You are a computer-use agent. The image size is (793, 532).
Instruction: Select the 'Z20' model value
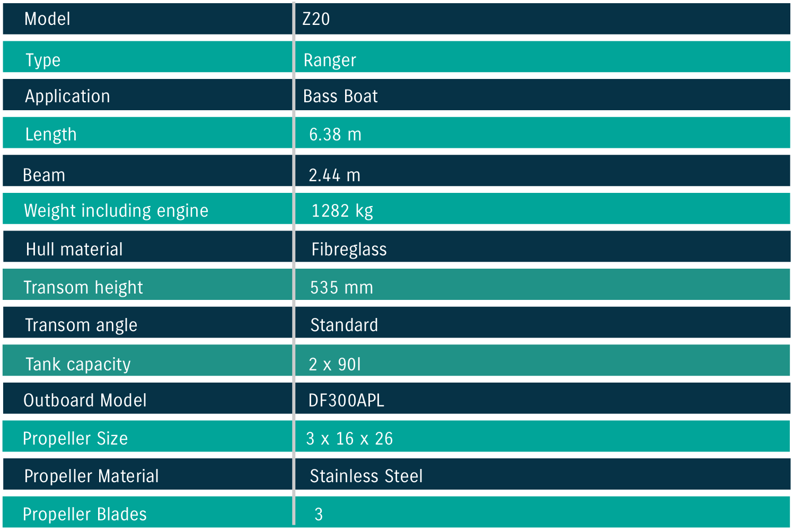coord(316,19)
